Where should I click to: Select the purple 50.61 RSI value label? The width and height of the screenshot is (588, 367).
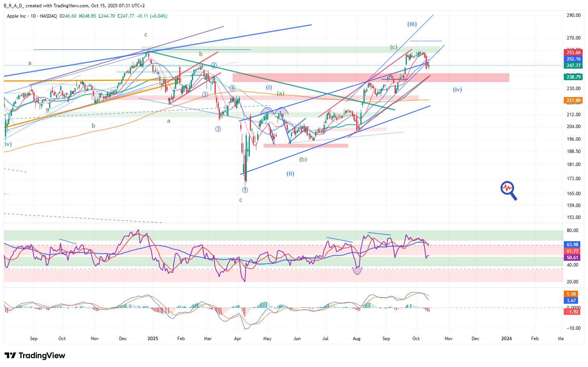tap(573, 258)
